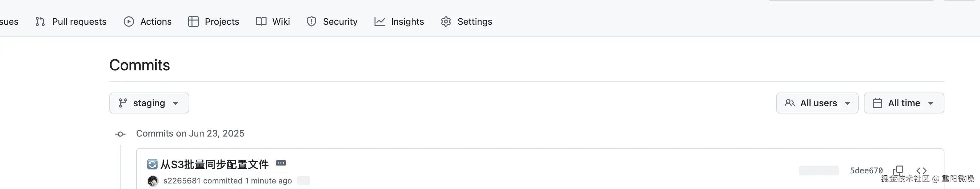Open commit hash 5dee670
Image resolution: width=980 pixels, height=189 pixels.
866,170
